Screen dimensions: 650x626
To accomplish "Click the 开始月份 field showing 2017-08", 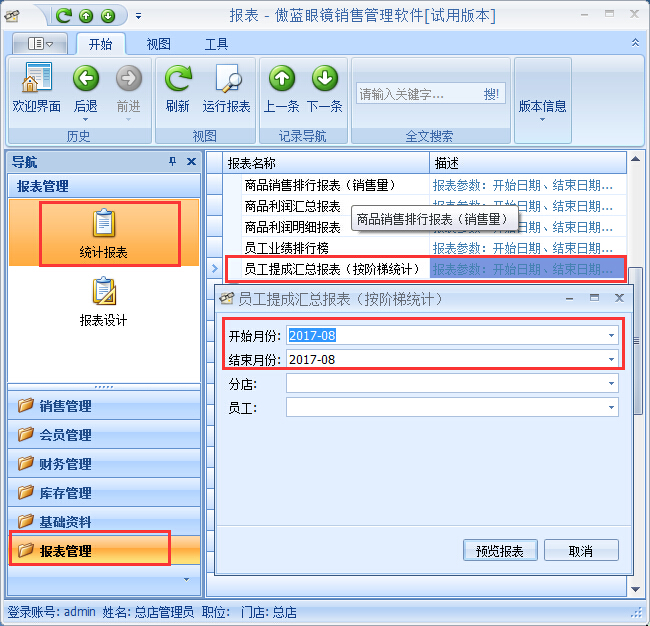I will click(446, 335).
